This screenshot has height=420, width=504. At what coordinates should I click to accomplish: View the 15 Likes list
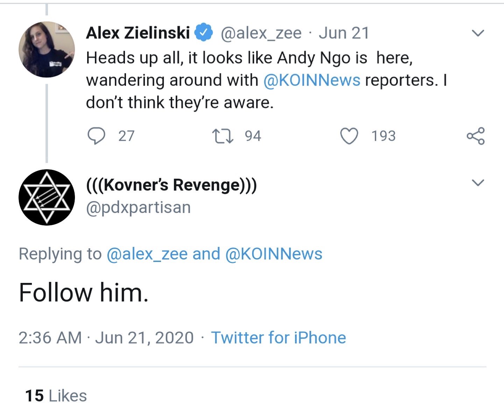[56, 396]
